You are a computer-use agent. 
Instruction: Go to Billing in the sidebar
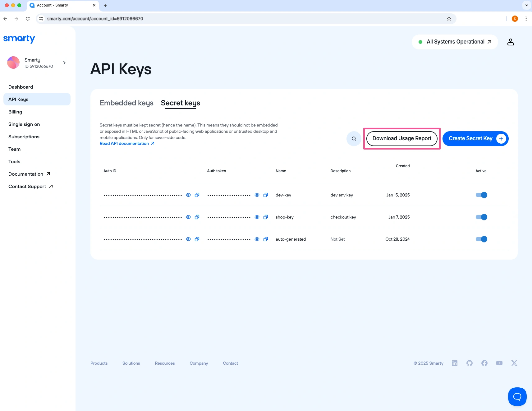[x=15, y=112]
